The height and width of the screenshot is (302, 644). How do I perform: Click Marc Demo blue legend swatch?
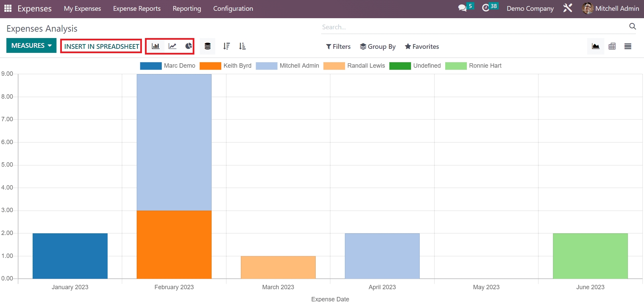click(151, 66)
